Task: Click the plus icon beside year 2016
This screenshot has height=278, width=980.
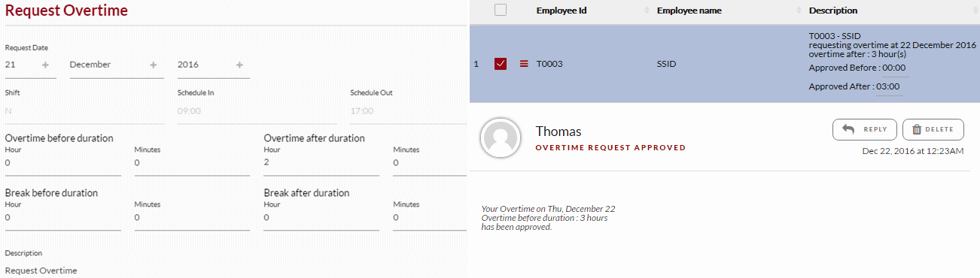Action: click(239, 65)
